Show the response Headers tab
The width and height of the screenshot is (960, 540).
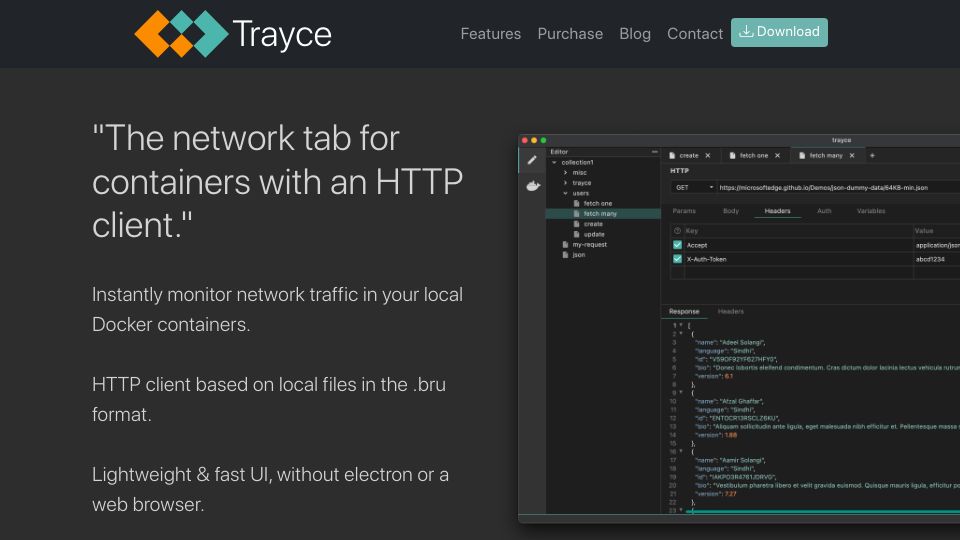coord(730,312)
